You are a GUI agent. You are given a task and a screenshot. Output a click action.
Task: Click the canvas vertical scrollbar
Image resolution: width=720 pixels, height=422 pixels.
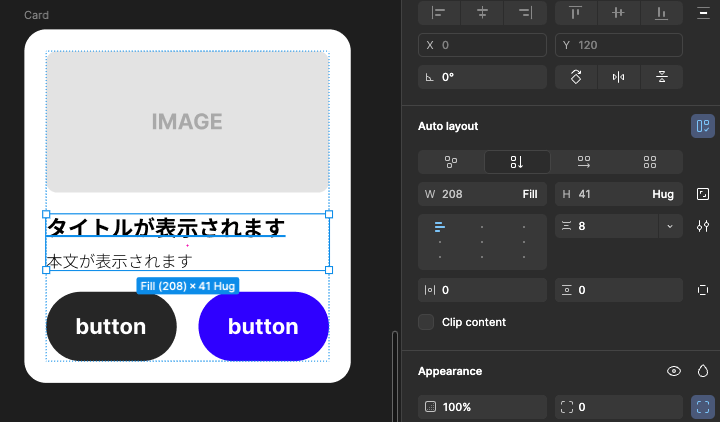click(x=395, y=377)
